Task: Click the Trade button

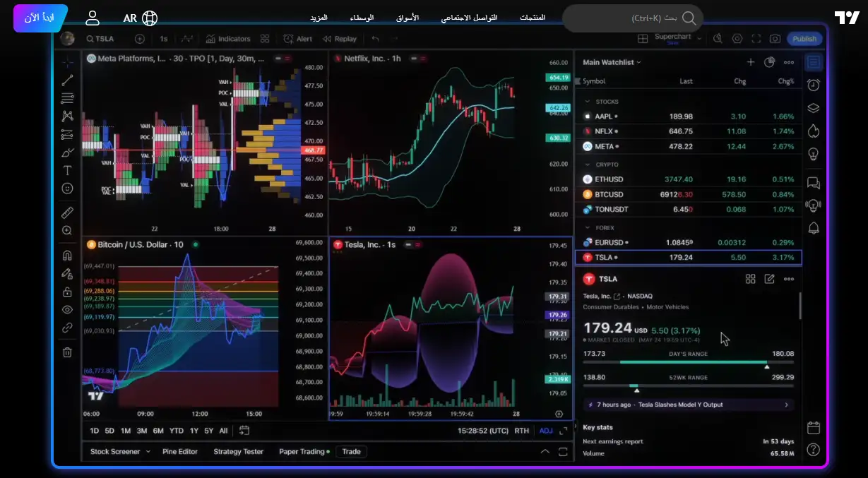Action: 351,452
